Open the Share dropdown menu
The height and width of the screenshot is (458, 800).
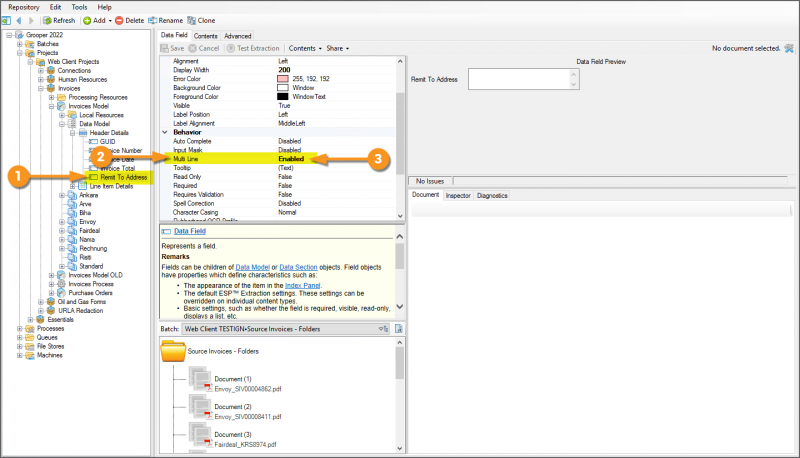338,48
